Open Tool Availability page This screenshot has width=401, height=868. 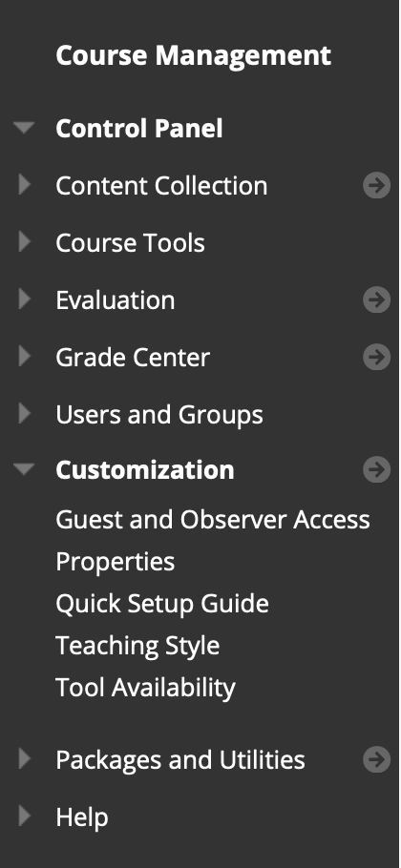tap(146, 688)
